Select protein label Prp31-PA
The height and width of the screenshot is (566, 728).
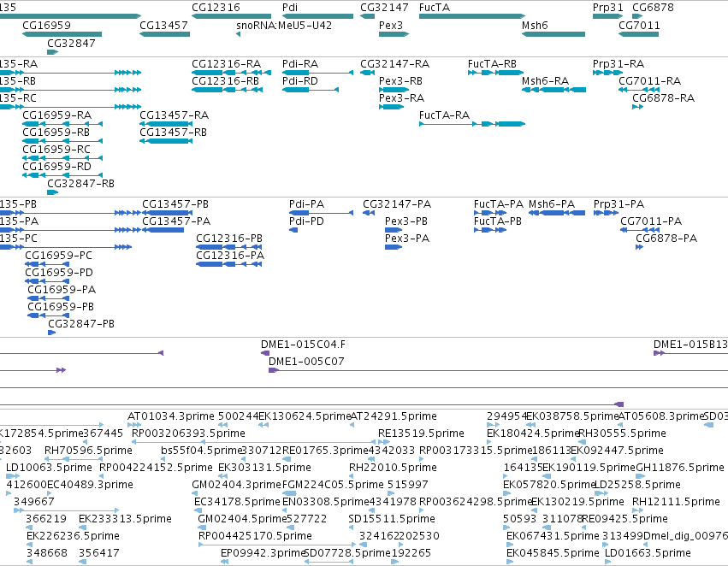[x=619, y=204]
